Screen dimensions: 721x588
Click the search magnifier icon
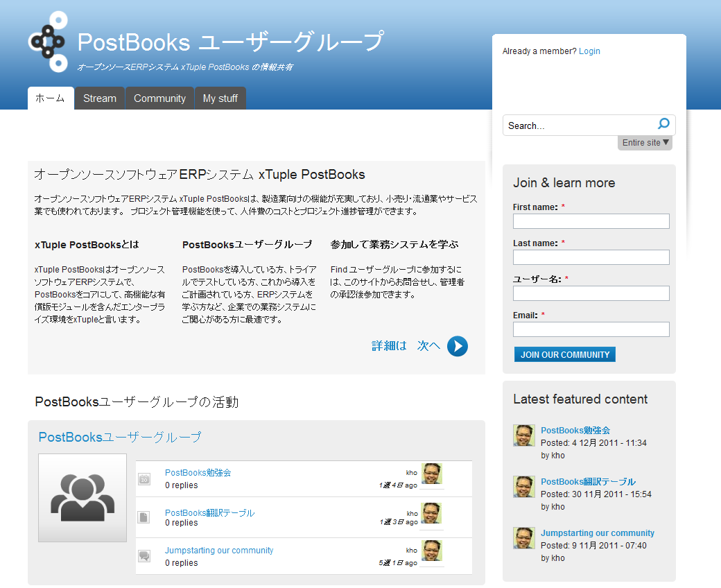coord(663,123)
